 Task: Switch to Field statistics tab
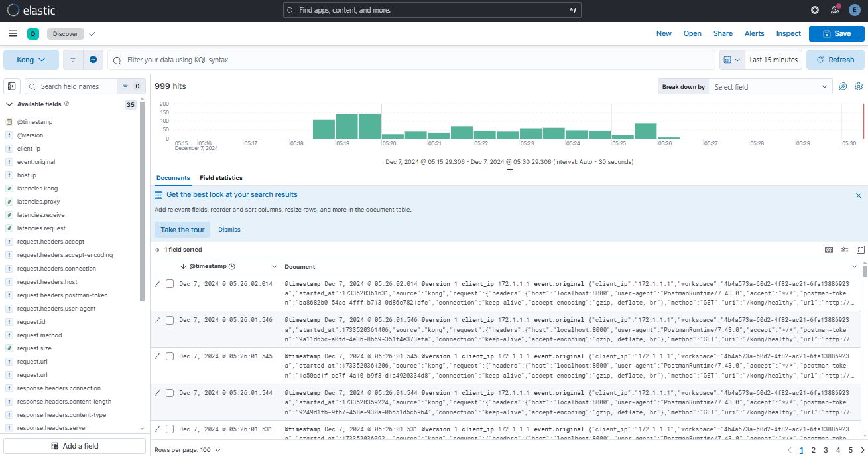coord(221,178)
